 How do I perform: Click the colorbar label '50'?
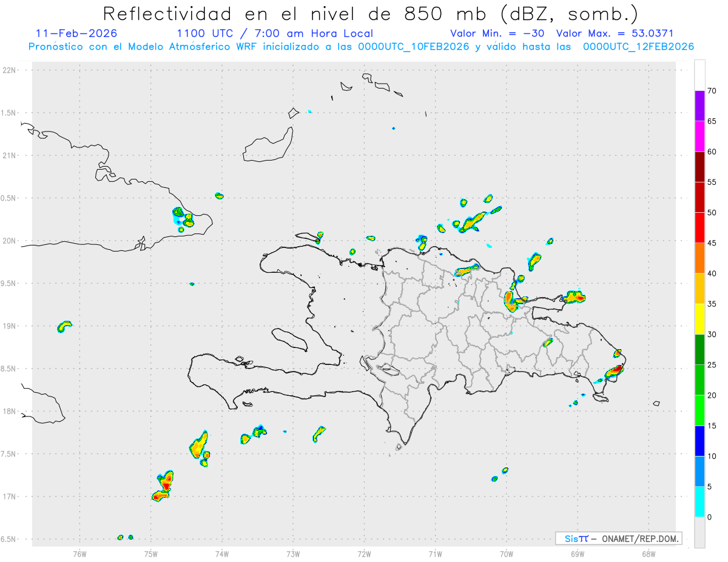pyautogui.click(x=712, y=213)
